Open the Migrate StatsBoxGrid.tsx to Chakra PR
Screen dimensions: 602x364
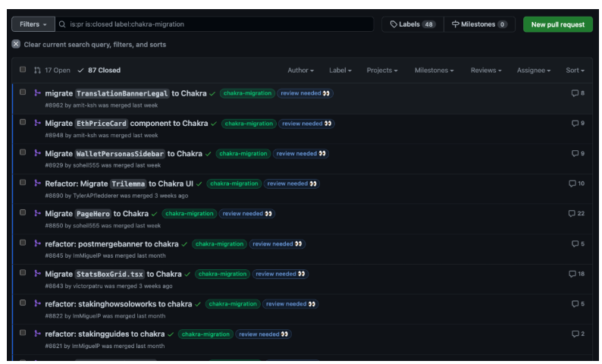(113, 274)
